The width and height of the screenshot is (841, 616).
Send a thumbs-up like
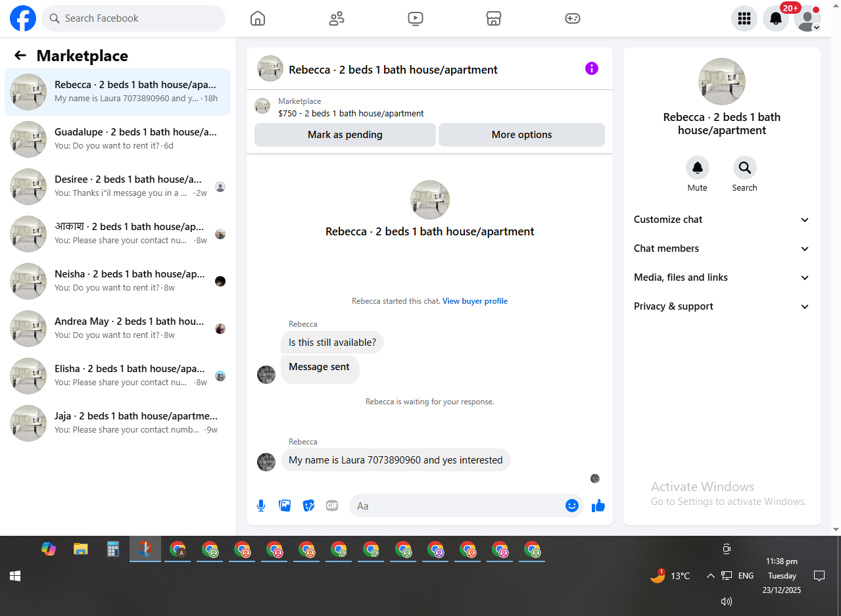tap(598, 506)
